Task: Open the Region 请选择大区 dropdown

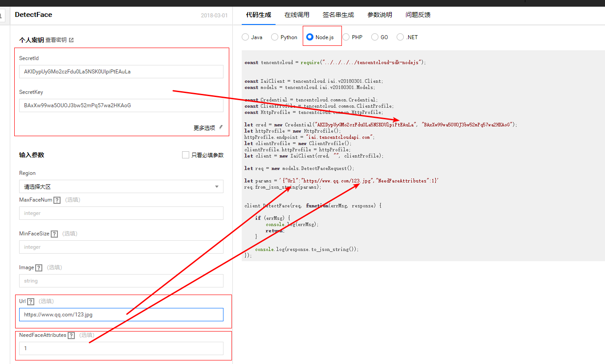Action: tap(121, 187)
